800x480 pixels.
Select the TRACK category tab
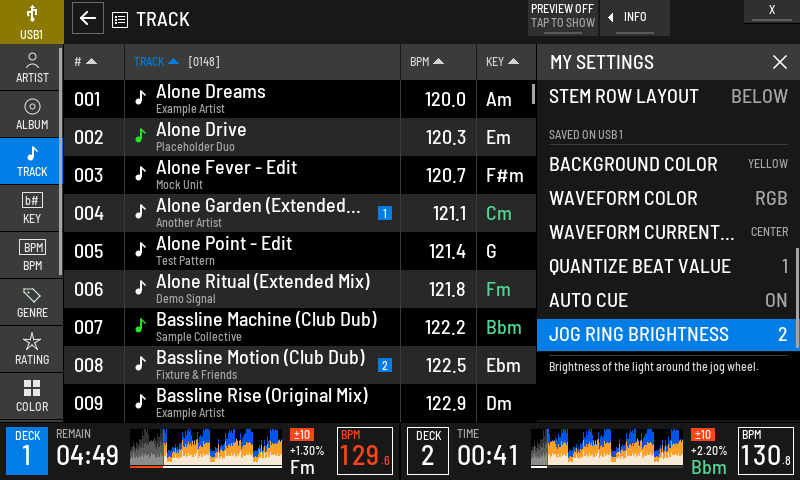click(x=32, y=162)
